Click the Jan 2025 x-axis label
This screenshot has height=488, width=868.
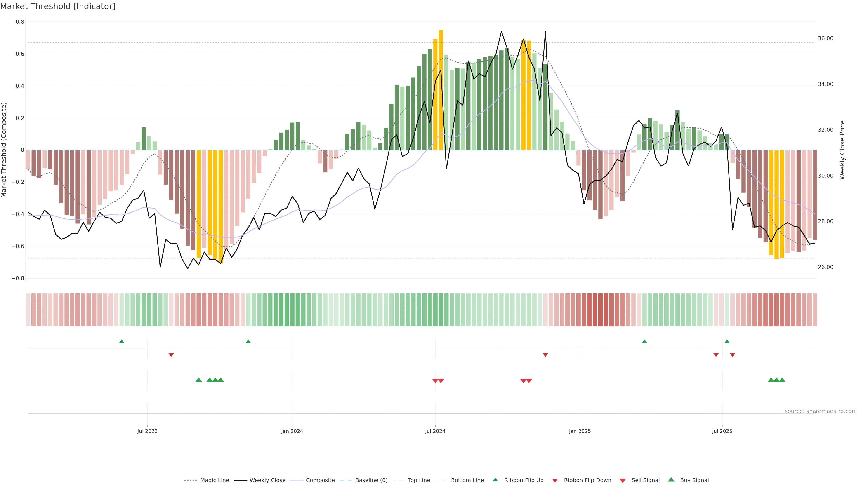point(580,431)
